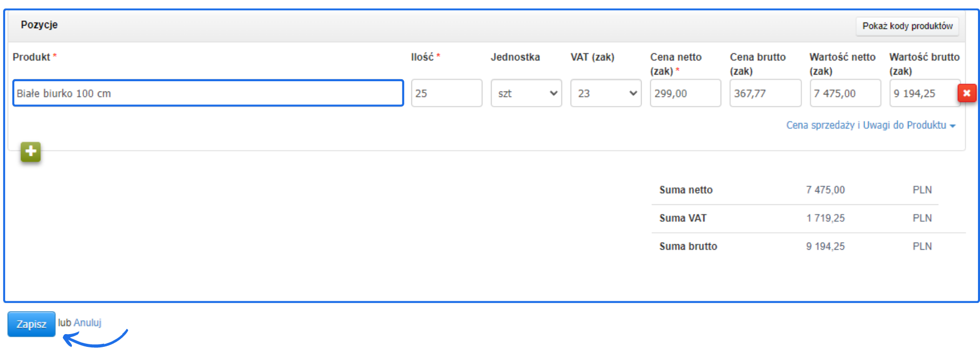980x353 pixels.
Task: Click the Suma netto total amount
Action: (x=825, y=190)
